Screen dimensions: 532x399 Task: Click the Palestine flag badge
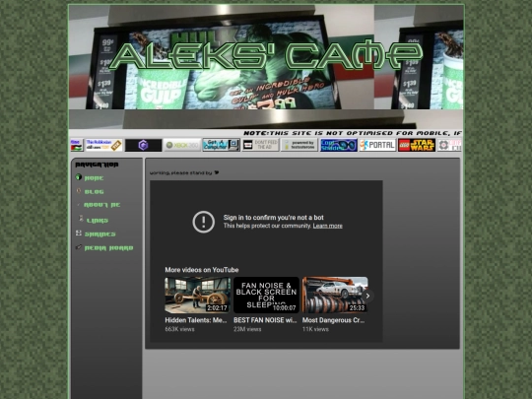pos(76,145)
